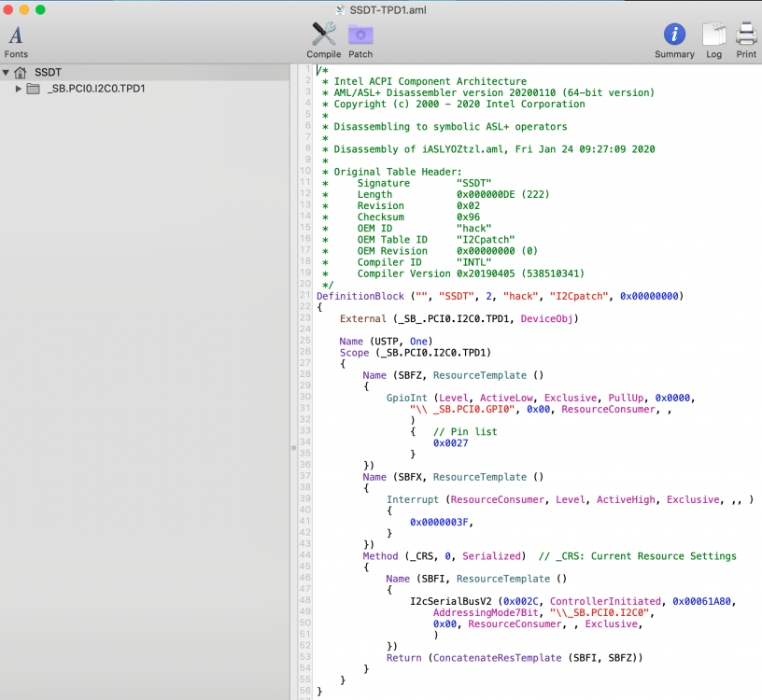This screenshot has width=762, height=700.
Task: Select _SB.PCI0.I2C0.TPD1 row text
Action: click(x=96, y=89)
